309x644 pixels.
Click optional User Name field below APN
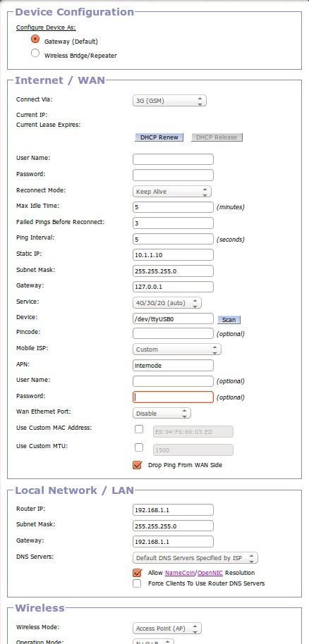click(x=173, y=381)
